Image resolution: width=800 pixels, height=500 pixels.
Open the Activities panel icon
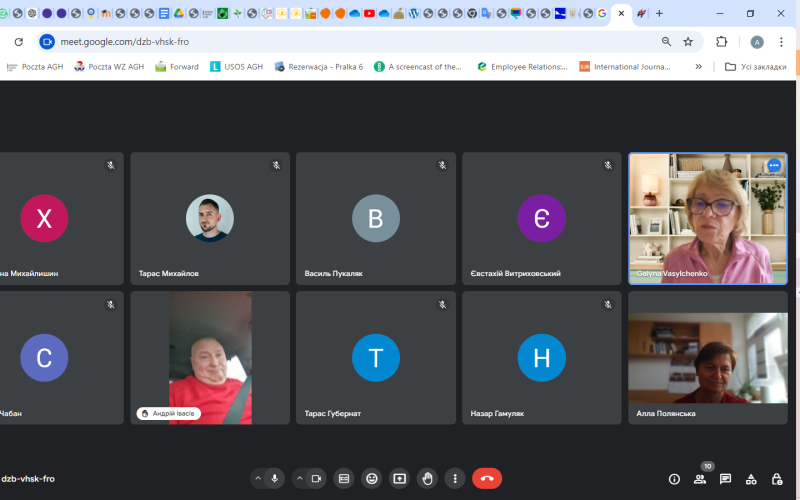coord(751,479)
